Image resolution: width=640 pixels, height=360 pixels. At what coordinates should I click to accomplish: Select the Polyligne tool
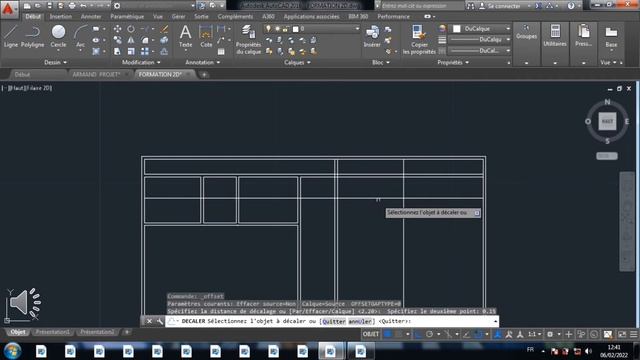[x=32, y=36]
